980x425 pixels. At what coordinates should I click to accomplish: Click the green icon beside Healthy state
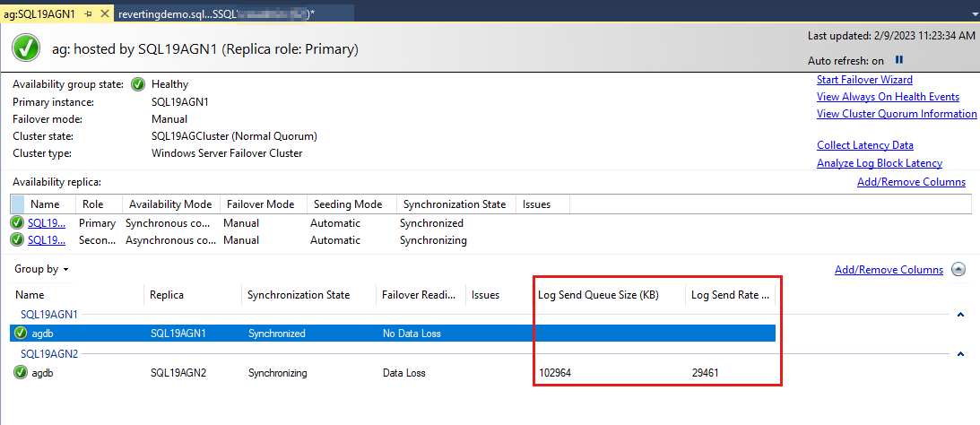coord(138,84)
